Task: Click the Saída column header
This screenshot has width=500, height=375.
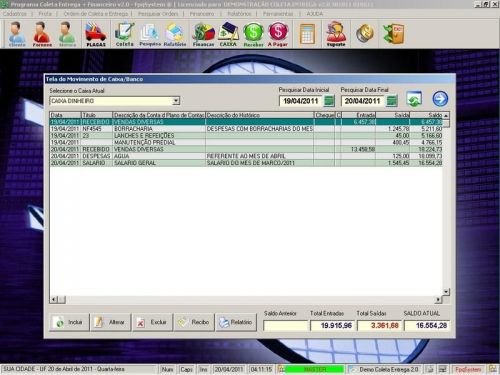Action: 393,115
